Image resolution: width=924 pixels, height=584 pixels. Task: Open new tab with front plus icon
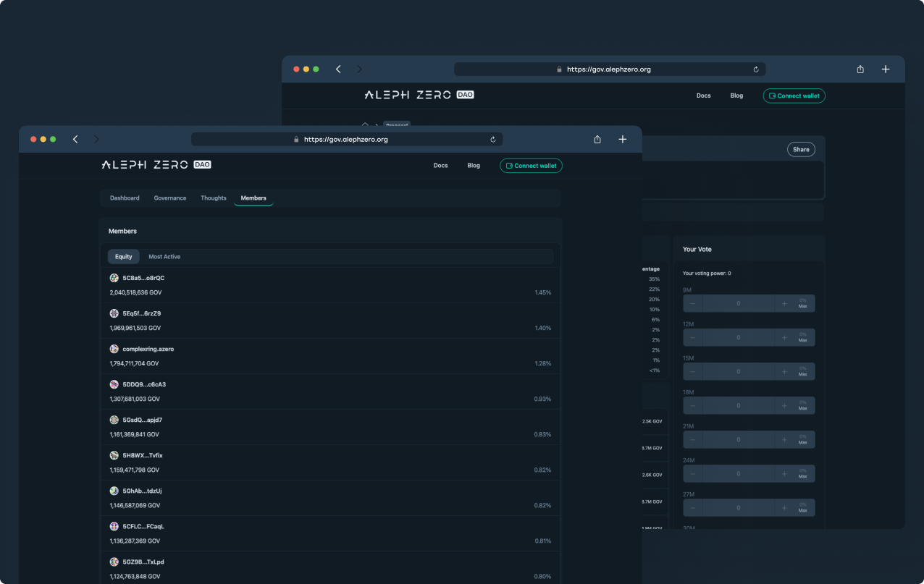[x=623, y=139]
